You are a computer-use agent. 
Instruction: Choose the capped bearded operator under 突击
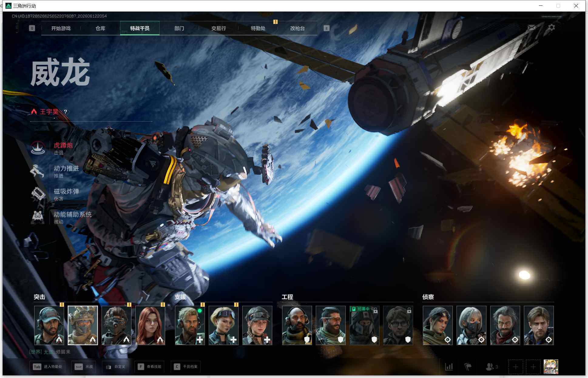49,325
